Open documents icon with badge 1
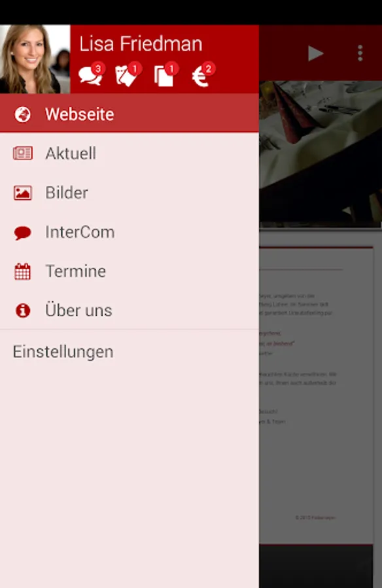Image resolution: width=382 pixels, height=588 pixels. click(166, 74)
